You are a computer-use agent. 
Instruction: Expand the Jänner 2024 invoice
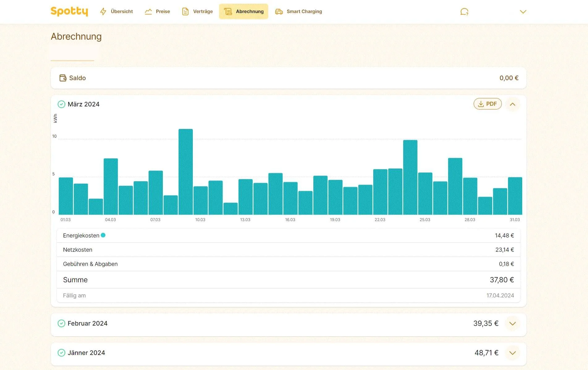513,353
